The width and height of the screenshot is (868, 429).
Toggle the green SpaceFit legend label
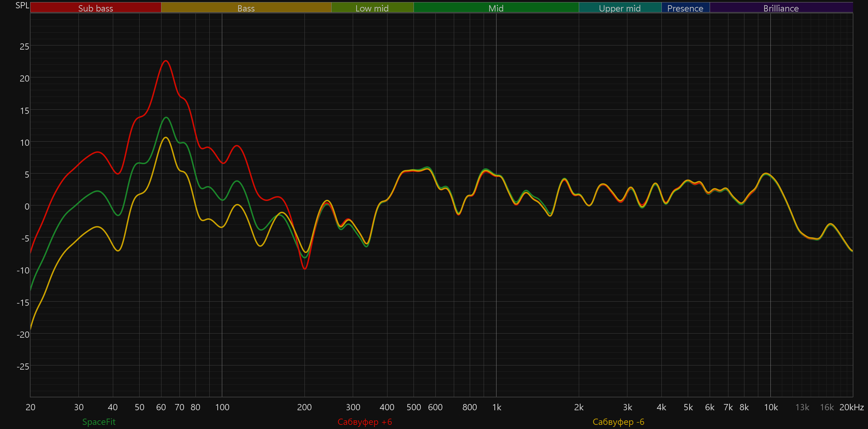(99, 422)
